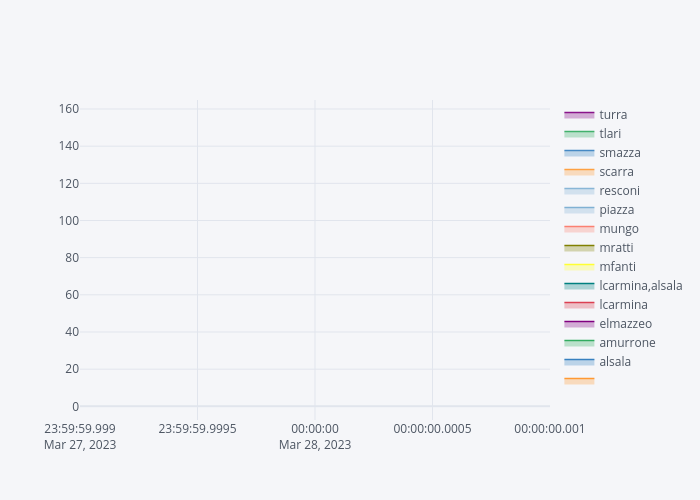Click the Mar 28, 2023 x-axis label
Screen dimensions: 700x500
(x=315, y=445)
